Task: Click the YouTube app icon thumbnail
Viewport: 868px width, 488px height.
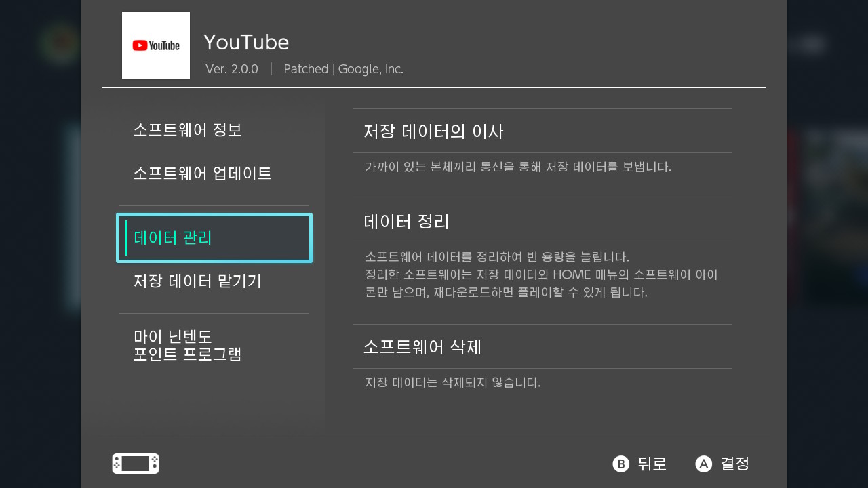Action: click(156, 45)
